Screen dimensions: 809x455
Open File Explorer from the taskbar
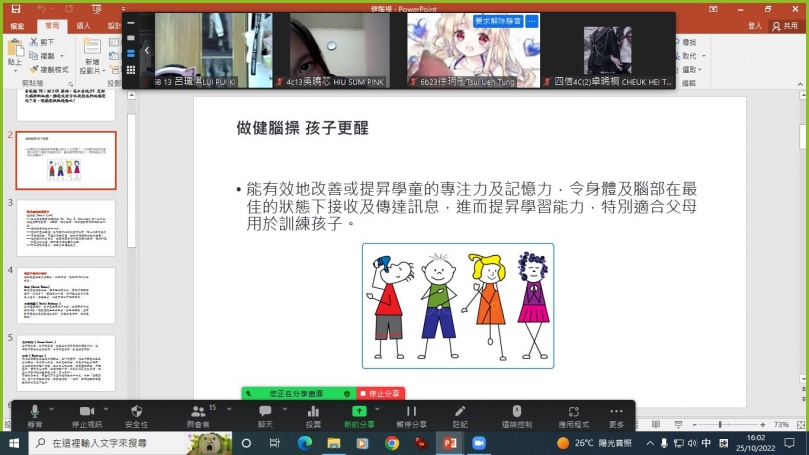[x=334, y=443]
